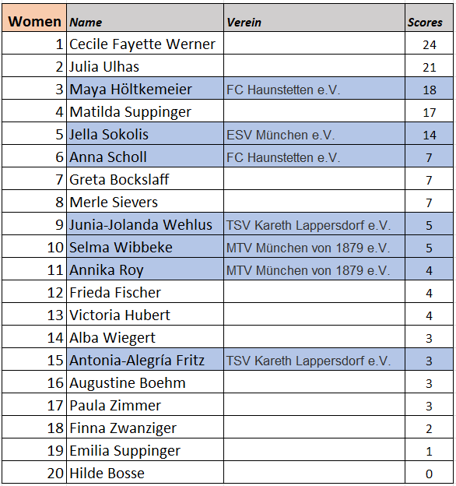The image size is (456, 486).
Task: Click the Scores column header
Action: (429, 18)
